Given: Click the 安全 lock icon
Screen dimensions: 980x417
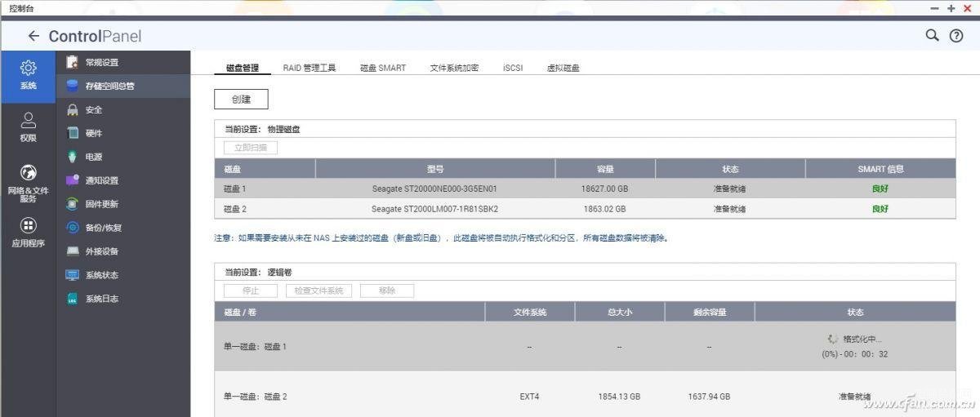Looking at the screenshot, I should pos(72,109).
